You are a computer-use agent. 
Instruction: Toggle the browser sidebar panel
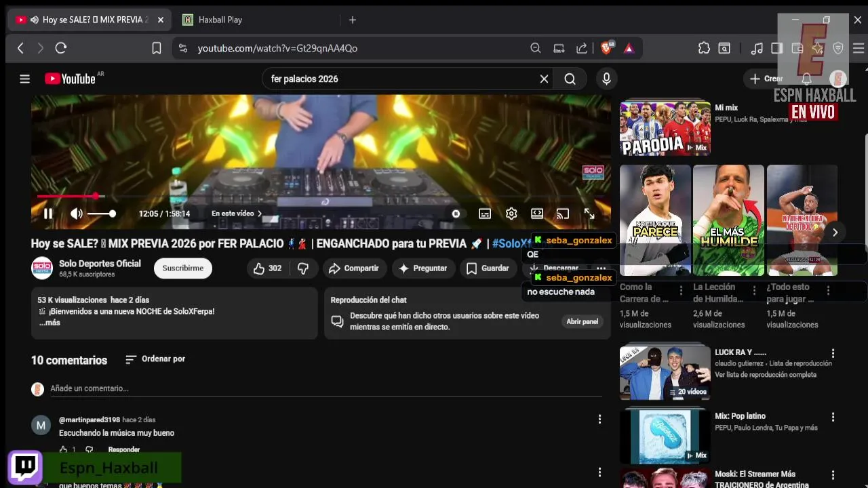click(x=777, y=48)
